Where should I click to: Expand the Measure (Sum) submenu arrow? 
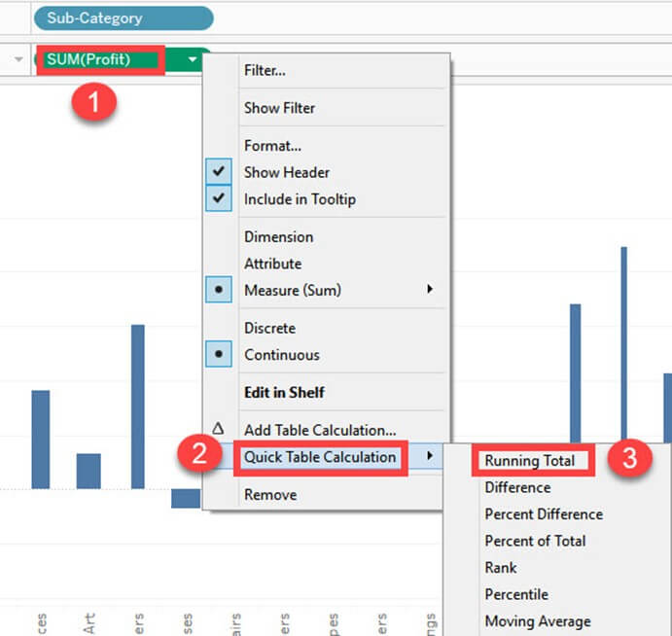[x=430, y=290]
